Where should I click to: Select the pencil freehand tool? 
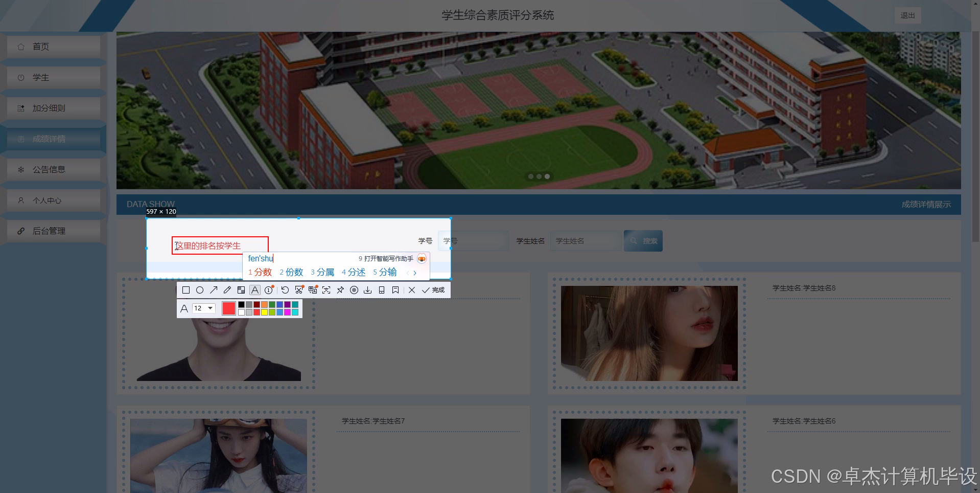click(x=227, y=290)
